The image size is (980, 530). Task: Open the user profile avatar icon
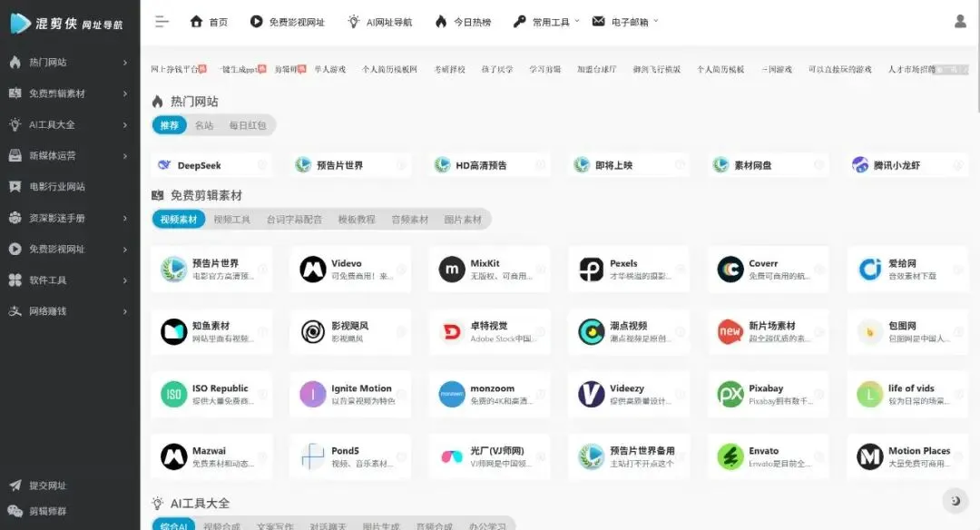(x=961, y=22)
